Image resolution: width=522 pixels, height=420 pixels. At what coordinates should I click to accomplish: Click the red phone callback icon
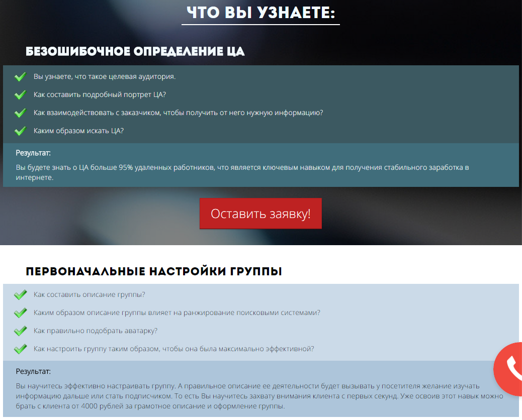508,369
